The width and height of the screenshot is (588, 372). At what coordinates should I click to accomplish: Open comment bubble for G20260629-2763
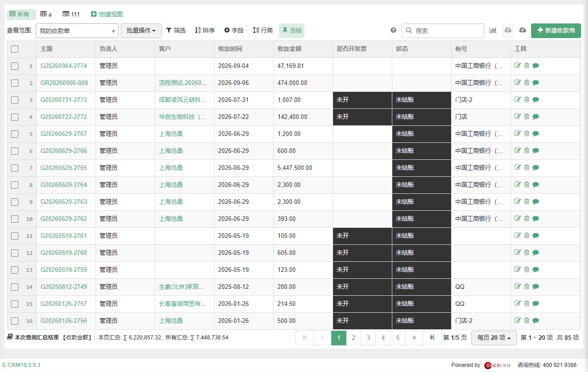[x=536, y=202]
